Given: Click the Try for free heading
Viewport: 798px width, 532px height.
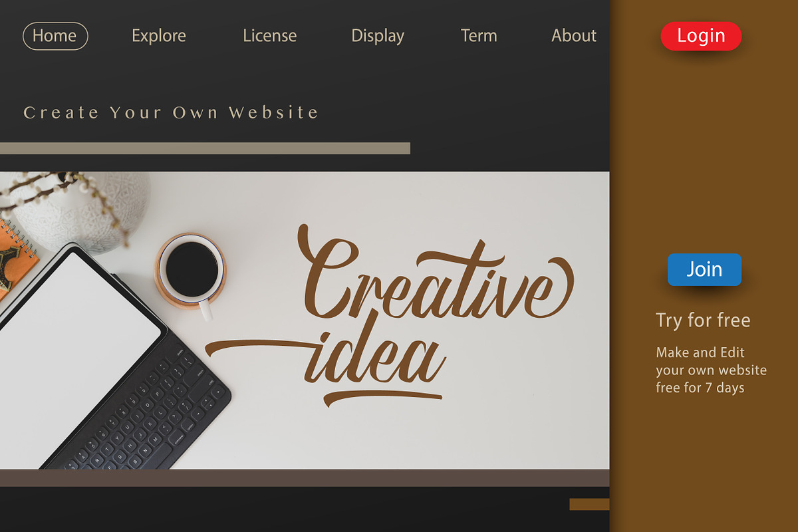Looking at the screenshot, I should pos(703,321).
